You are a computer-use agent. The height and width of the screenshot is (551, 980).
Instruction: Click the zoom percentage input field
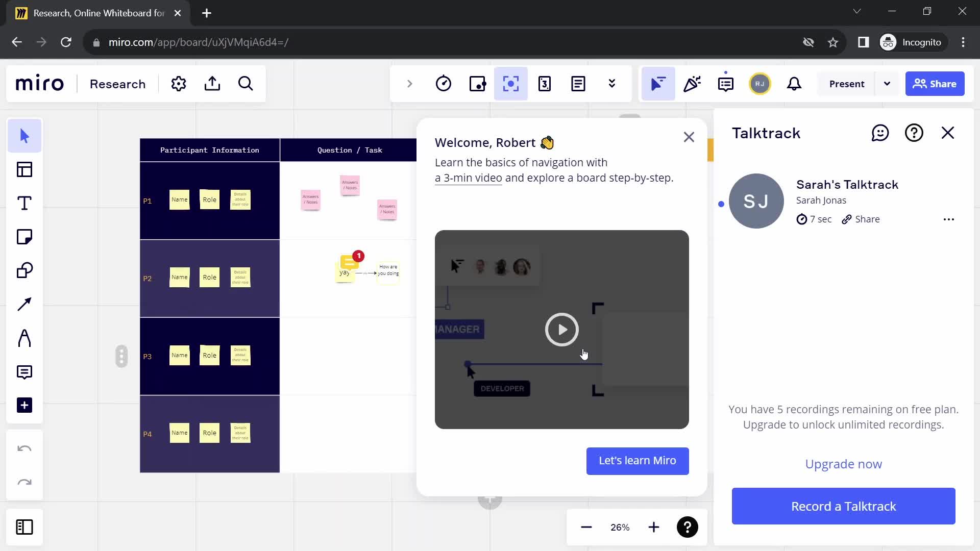coord(620,527)
